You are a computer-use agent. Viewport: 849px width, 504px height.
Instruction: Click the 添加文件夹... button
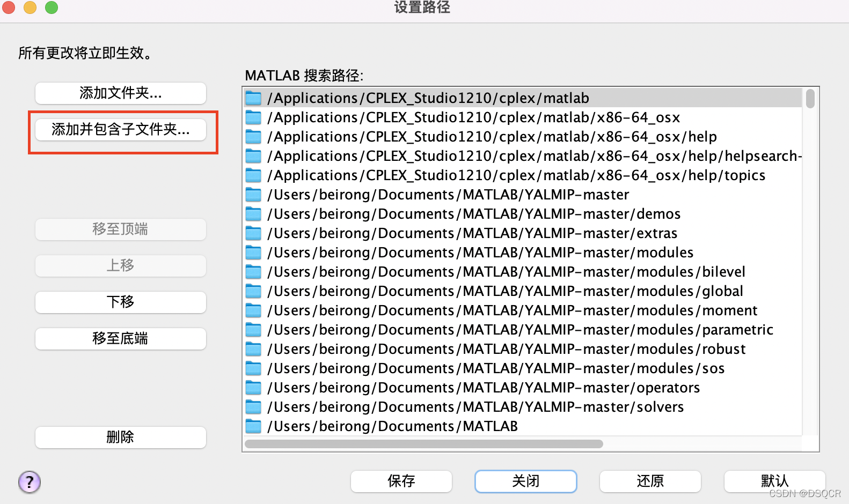tap(121, 93)
